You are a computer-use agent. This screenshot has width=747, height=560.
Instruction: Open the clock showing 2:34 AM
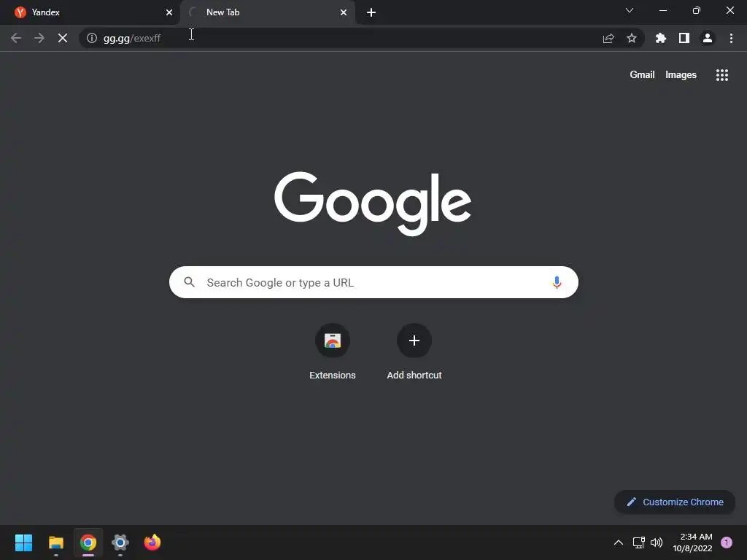pyautogui.click(x=692, y=542)
